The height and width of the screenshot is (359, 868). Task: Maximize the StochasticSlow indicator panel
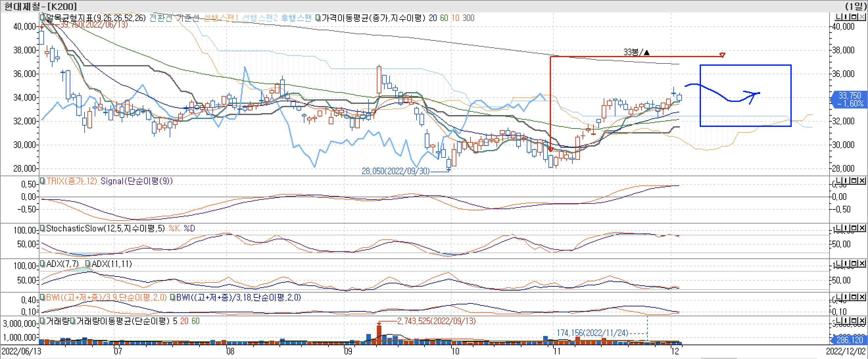click(854, 228)
